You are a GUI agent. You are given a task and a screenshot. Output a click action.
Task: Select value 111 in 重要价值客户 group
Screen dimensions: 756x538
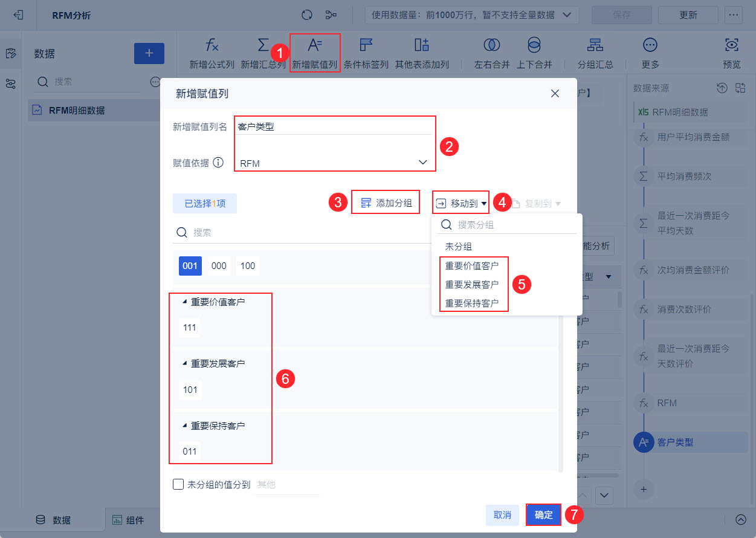tap(190, 328)
